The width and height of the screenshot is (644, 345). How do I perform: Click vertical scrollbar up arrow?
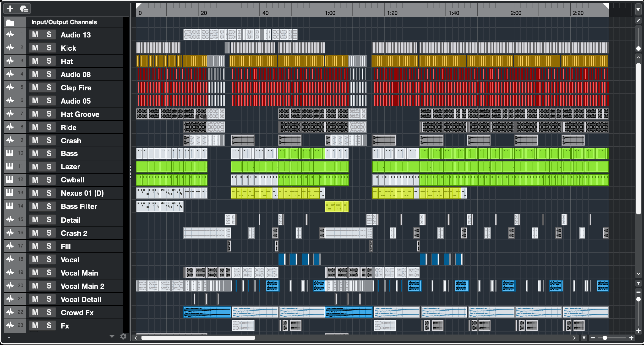coord(638,58)
